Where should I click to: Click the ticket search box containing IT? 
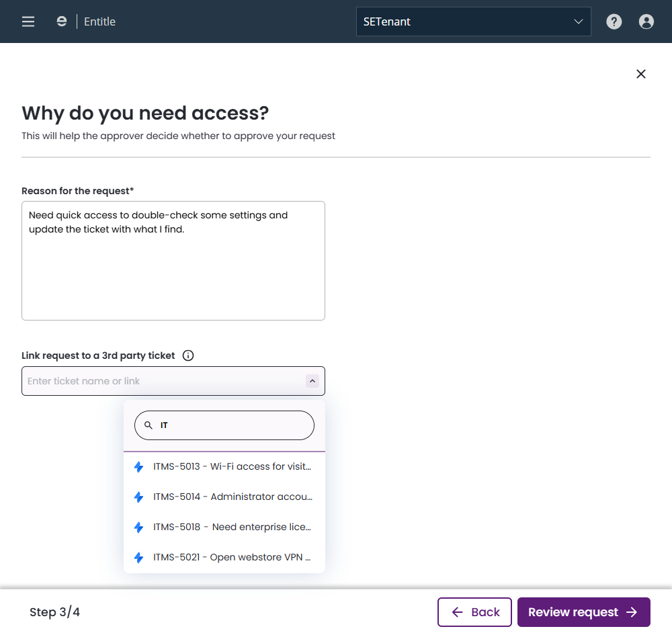pyautogui.click(x=224, y=425)
